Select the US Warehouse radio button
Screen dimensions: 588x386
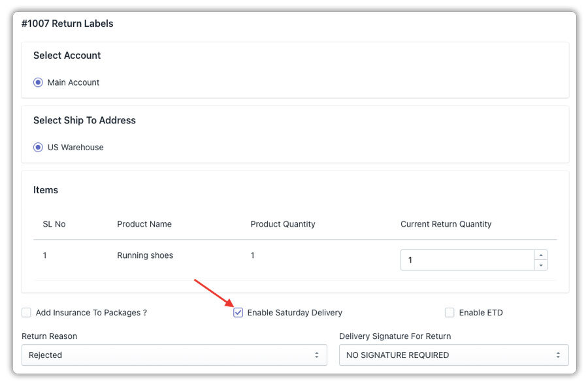[x=38, y=147]
